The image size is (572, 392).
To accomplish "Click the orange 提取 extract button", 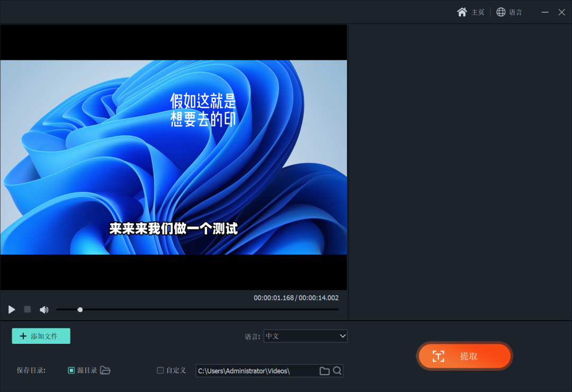I will point(465,356).
